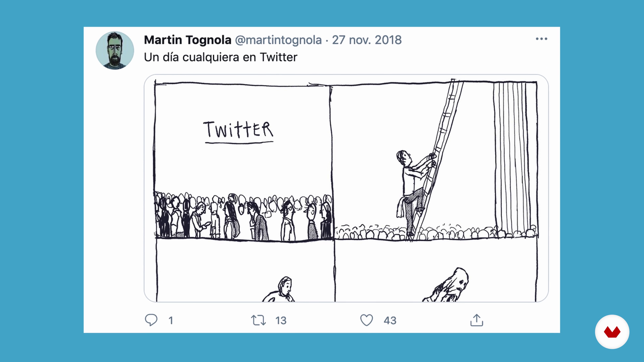The width and height of the screenshot is (644, 362).
Task: Click the reply count number 1
Action: click(171, 321)
